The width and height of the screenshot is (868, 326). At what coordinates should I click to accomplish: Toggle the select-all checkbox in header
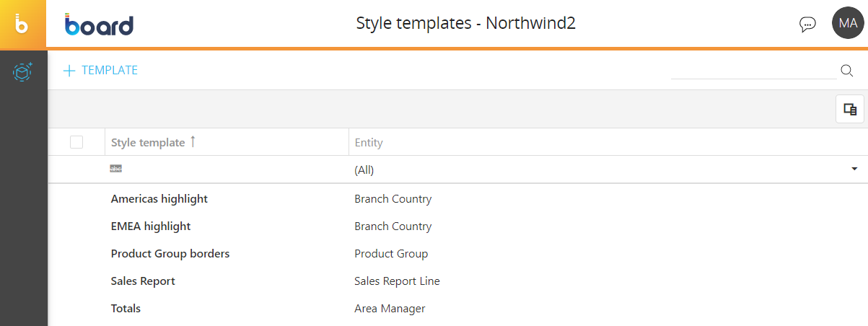pyautogui.click(x=76, y=142)
